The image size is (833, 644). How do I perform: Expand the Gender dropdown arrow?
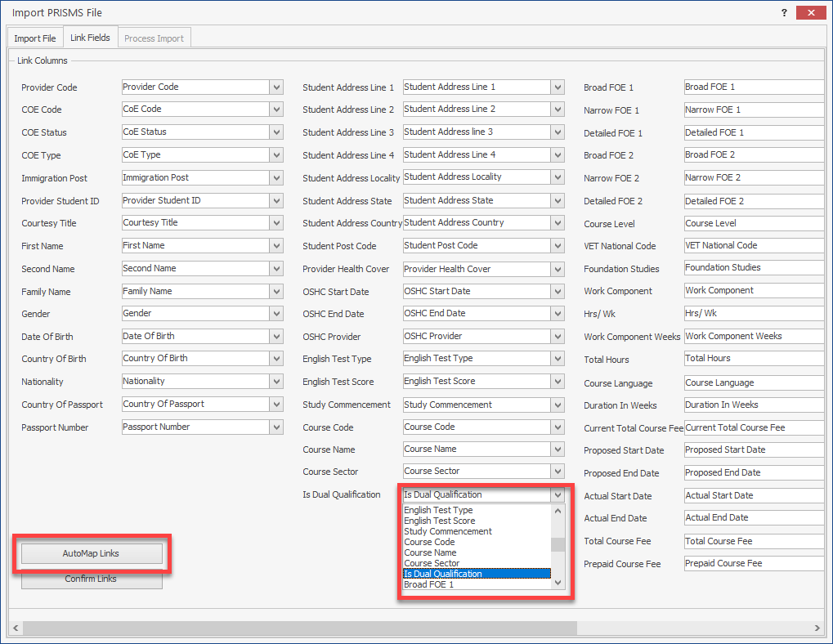pos(276,314)
